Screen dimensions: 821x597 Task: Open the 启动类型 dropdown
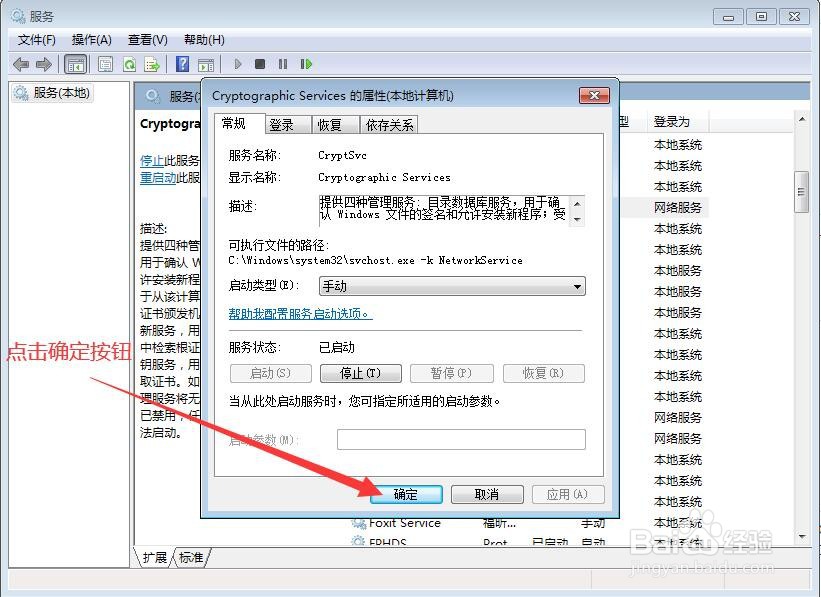pos(577,286)
